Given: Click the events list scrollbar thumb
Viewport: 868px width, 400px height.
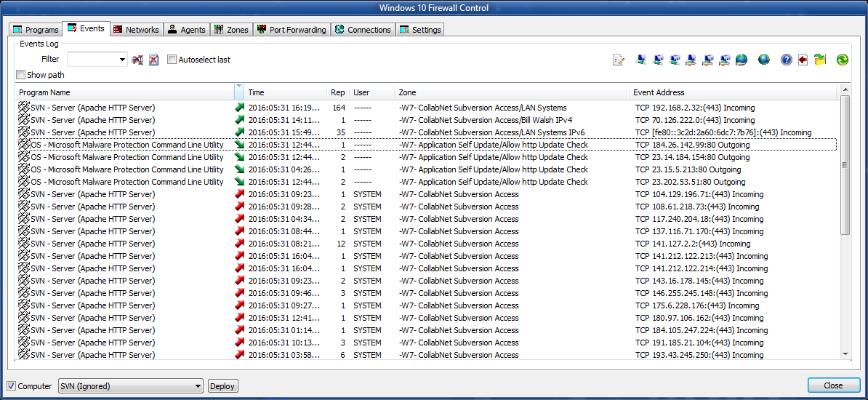Looking at the screenshot, I should pyautogui.click(x=845, y=165).
